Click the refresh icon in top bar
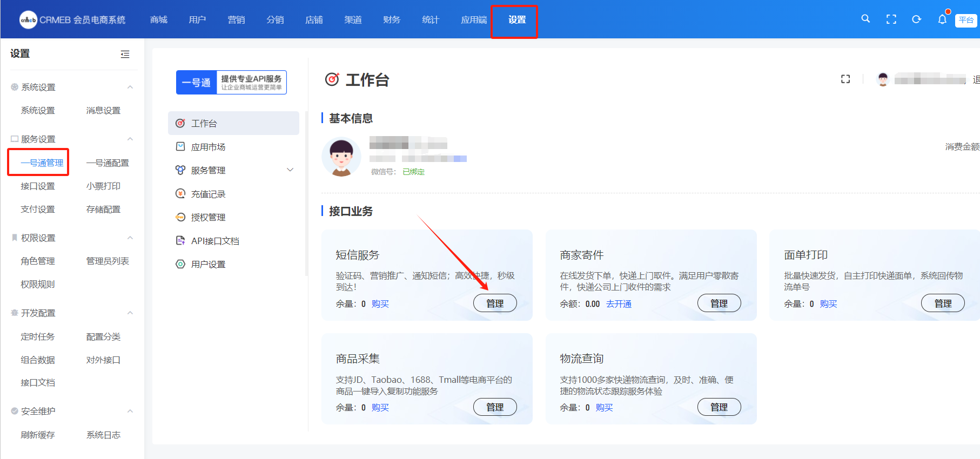Screen dimensions: 980x459 click(x=917, y=19)
